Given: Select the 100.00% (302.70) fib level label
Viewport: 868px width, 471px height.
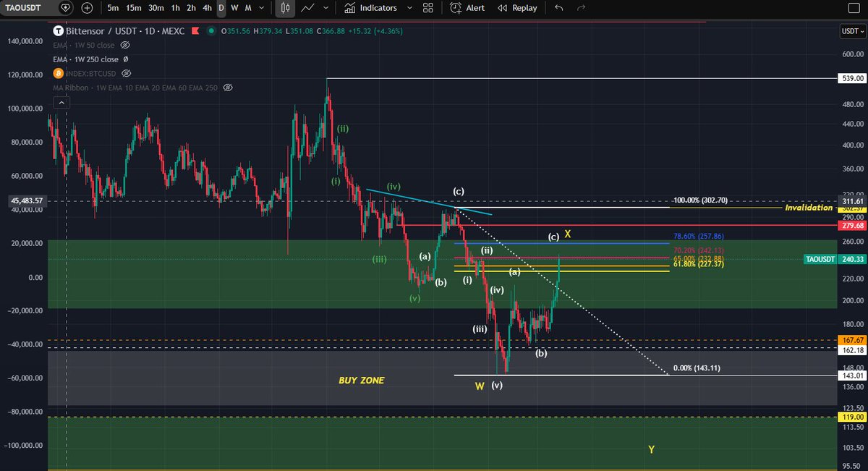Looking at the screenshot, I should tap(699, 200).
